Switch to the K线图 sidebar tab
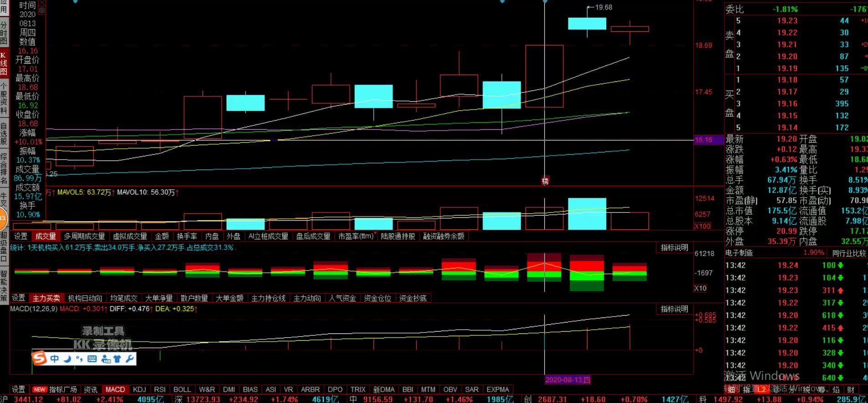The width and height of the screenshot is (868, 403). click(x=4, y=63)
